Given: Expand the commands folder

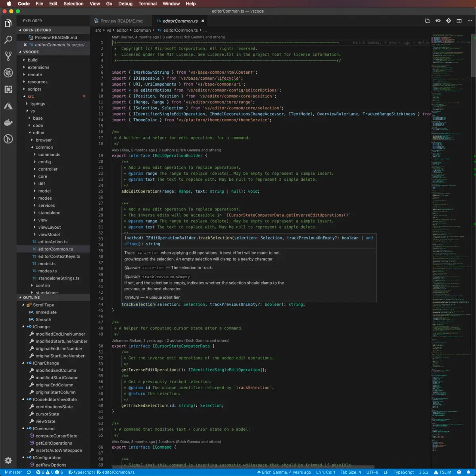Looking at the screenshot, I should click(x=53, y=155).
